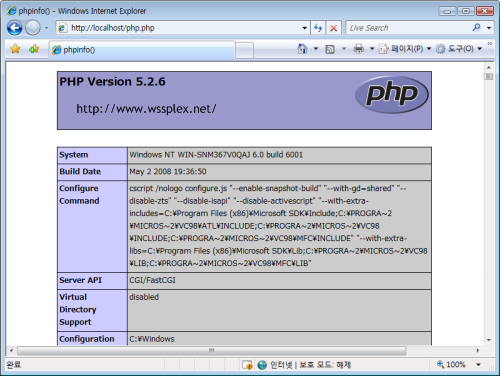Click the Virtual Directory Support label
Screen dimensions: 500x376
[78, 310]
